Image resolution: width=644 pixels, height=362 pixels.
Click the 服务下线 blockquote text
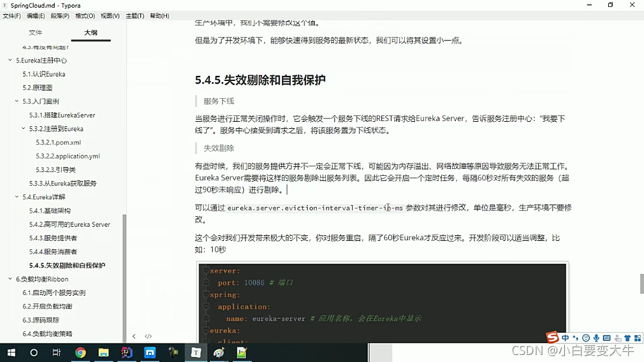(219, 101)
